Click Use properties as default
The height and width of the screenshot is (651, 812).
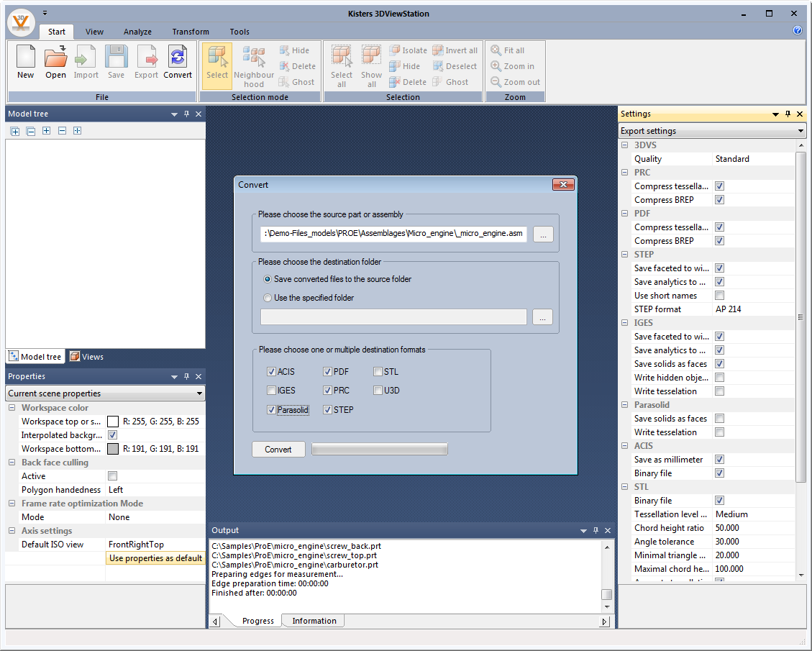[155, 558]
